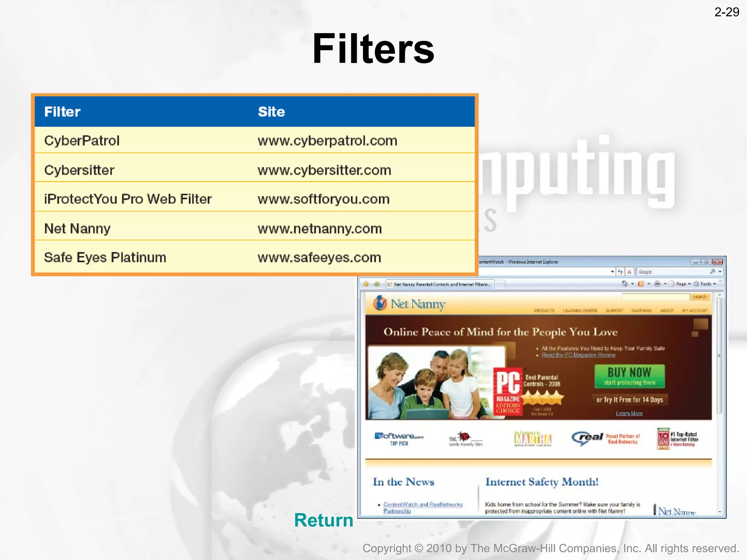Click into the Google search box in the browser
Screen dimensions: 747x560
[x=672, y=272]
